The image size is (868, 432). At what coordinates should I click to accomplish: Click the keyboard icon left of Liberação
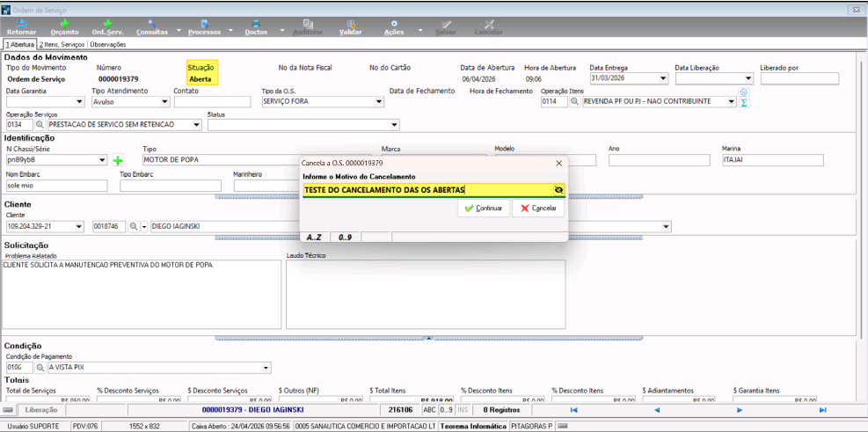click(7, 410)
